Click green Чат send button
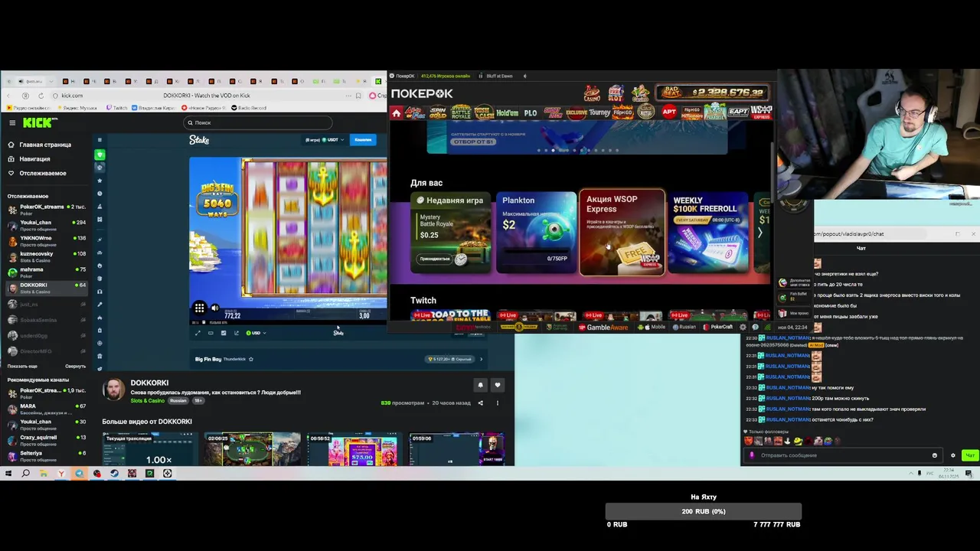Viewport: 980px width, 551px height. pos(969,455)
